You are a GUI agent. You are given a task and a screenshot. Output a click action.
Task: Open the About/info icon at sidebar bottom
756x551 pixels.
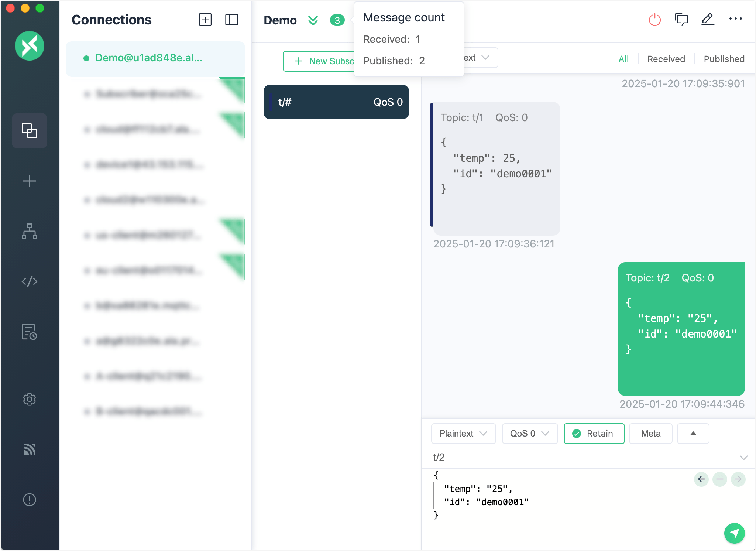coord(29,500)
